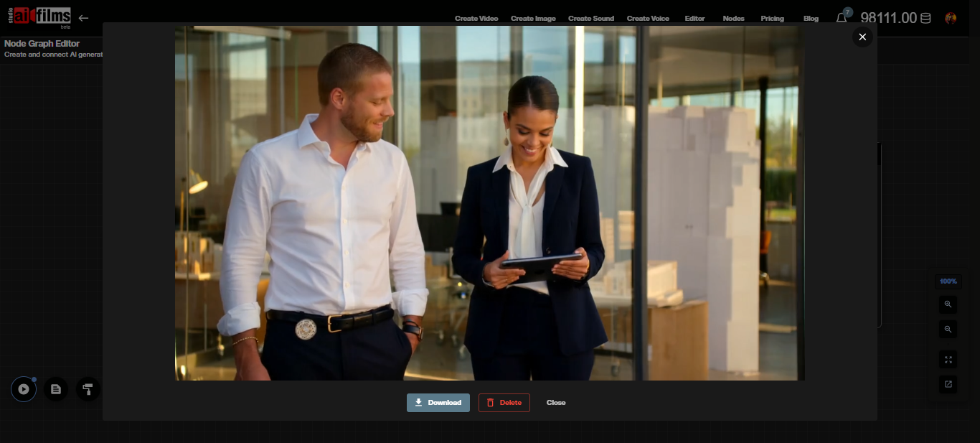This screenshot has height=443, width=980.
Task: Click the Download button
Action: coord(438,403)
